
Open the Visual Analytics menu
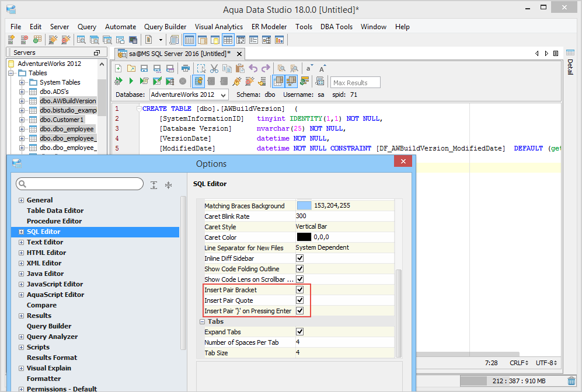[219, 27]
